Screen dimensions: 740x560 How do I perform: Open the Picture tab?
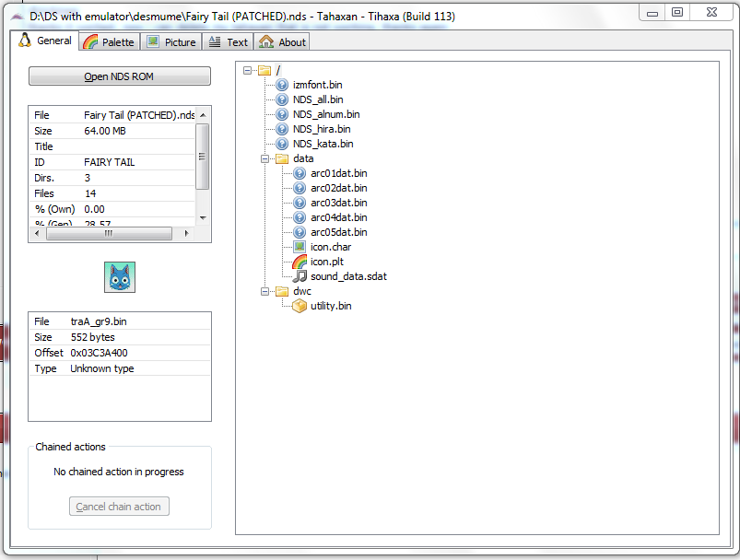click(x=171, y=42)
